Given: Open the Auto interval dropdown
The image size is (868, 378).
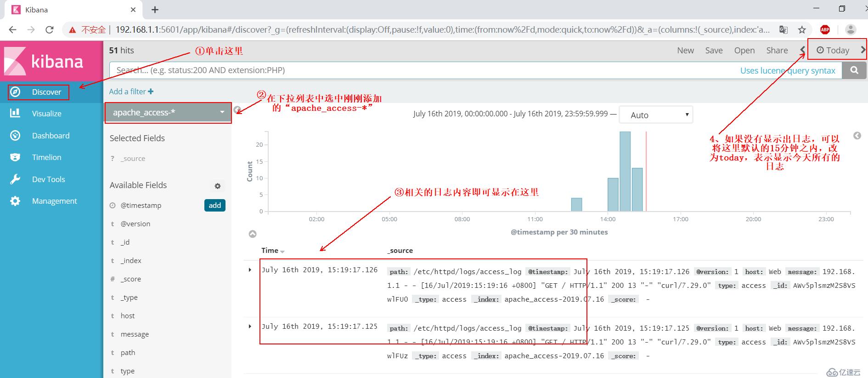Looking at the screenshot, I should (656, 115).
